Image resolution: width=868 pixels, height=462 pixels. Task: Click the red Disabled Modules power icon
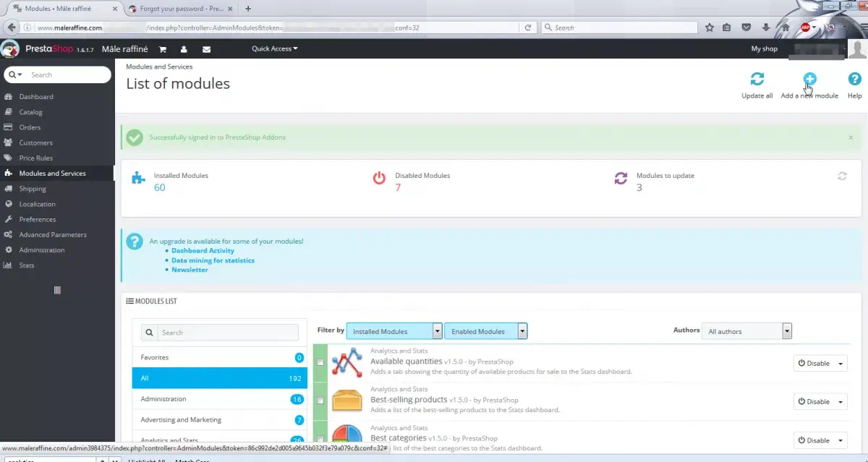pyautogui.click(x=379, y=177)
